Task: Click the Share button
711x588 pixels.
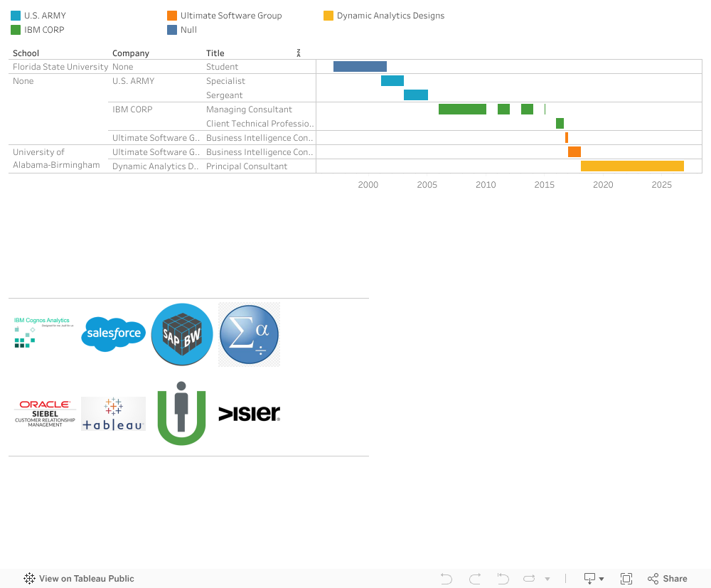Action: 668,579
